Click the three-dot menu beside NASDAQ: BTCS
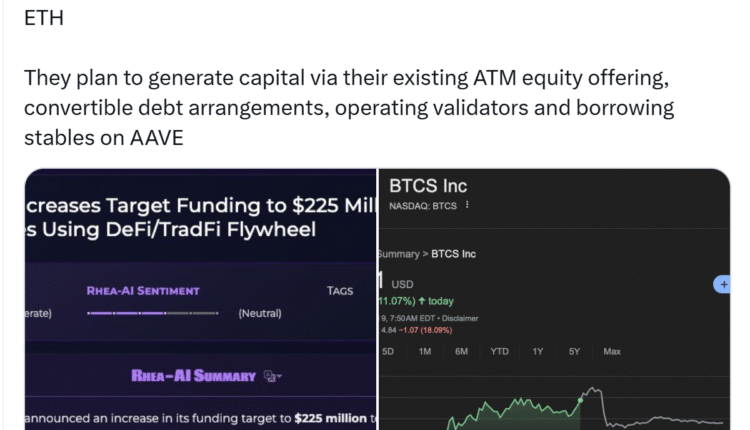 [x=467, y=206]
